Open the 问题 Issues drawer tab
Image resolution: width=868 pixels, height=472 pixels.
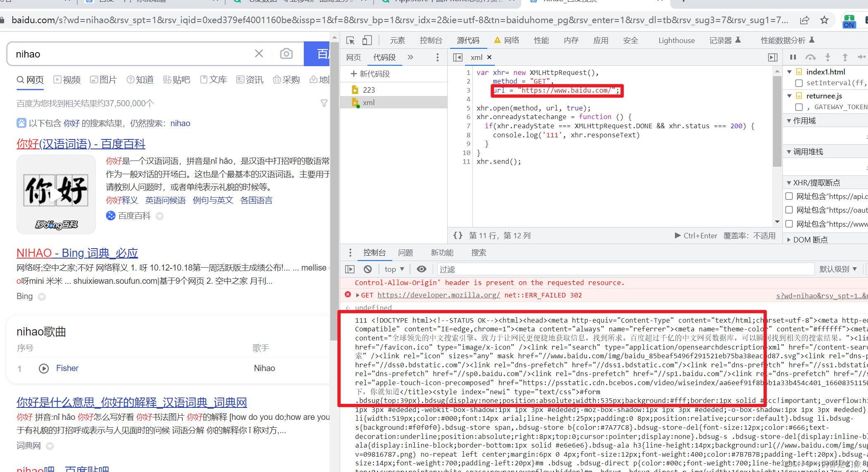pyautogui.click(x=405, y=252)
